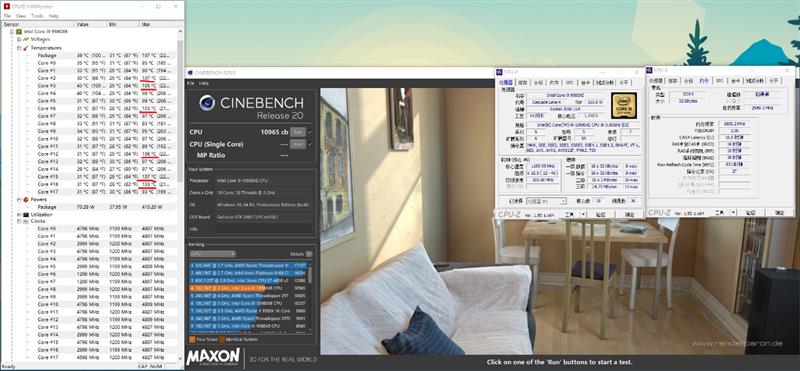Viewport: 800px width, 371px height.
Task: Click the HWMonitor vertical scrollbar
Action: click(x=180, y=196)
